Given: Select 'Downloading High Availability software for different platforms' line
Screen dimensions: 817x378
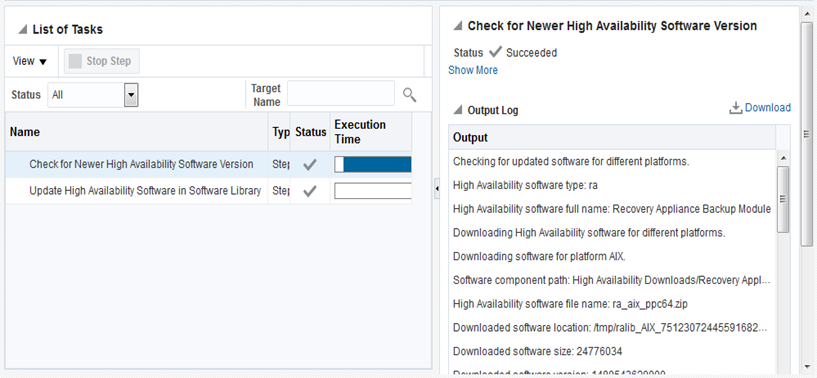Looking at the screenshot, I should click(589, 233).
